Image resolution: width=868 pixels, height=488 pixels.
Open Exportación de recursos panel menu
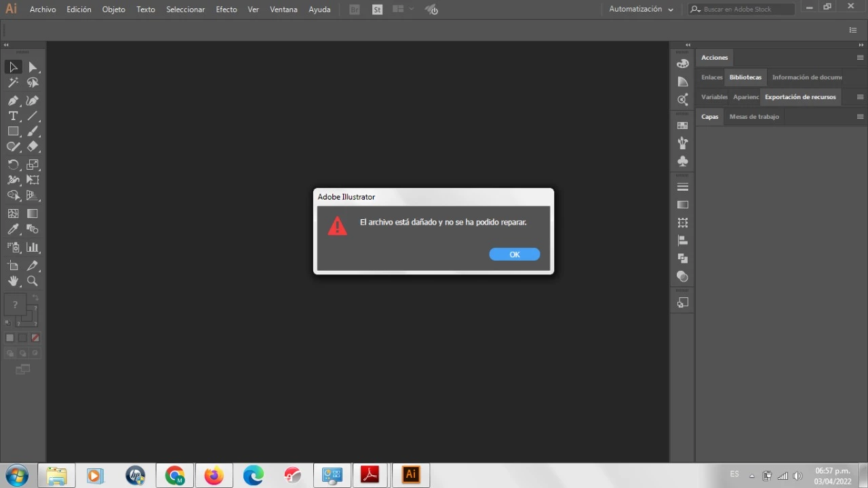[x=860, y=97]
